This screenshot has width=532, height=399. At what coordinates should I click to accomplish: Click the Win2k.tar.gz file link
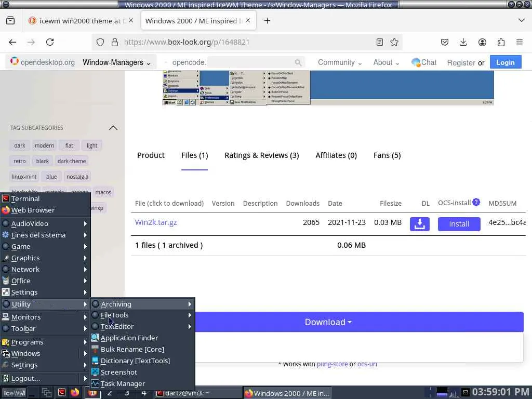click(x=156, y=222)
